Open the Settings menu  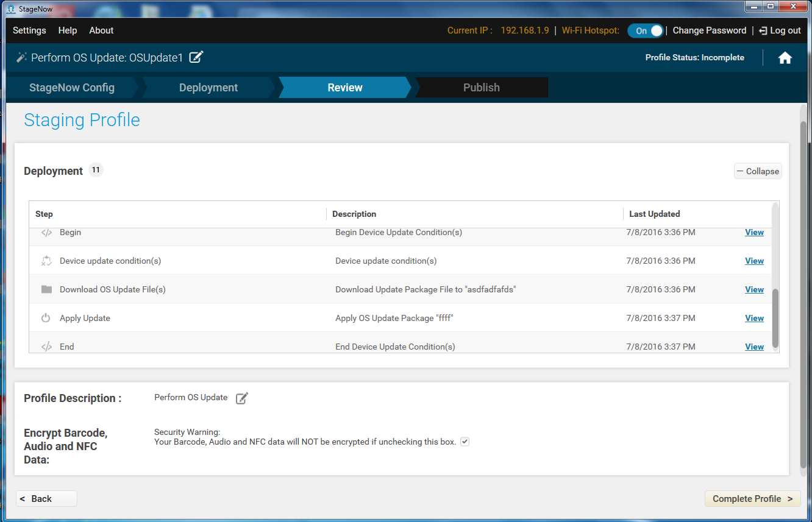[29, 30]
